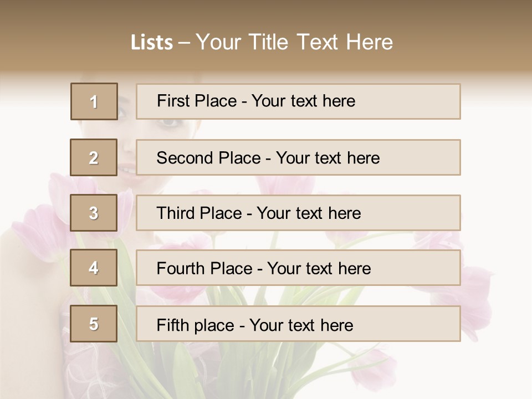Screen dimensions: 532x399
Task: Click the words Your Title Text Here
Action: click(x=294, y=42)
